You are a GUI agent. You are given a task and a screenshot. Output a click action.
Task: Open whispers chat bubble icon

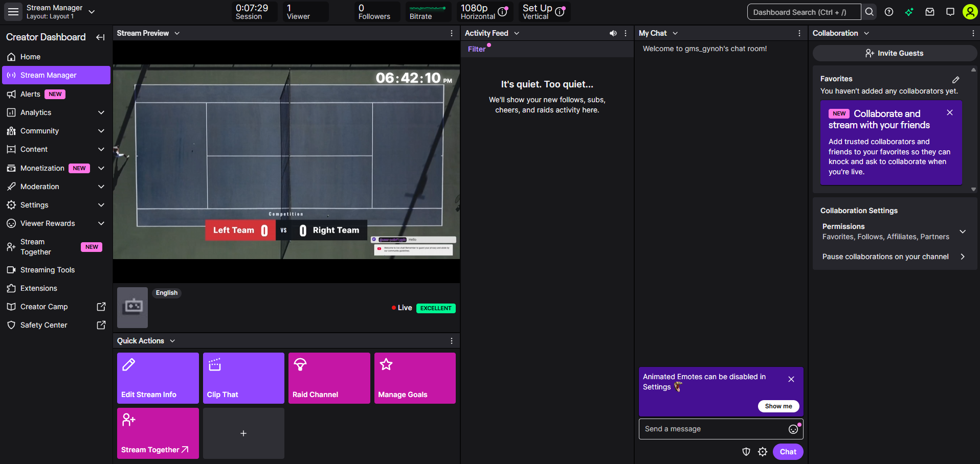point(950,12)
